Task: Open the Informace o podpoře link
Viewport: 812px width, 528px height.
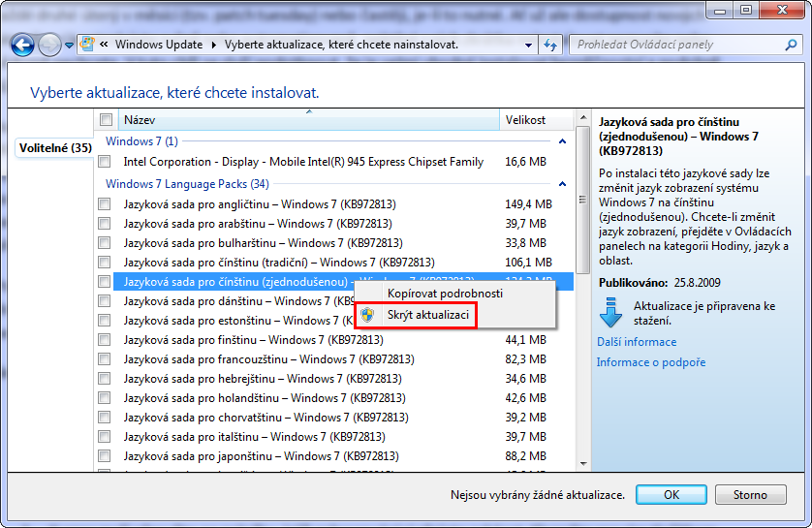Action: point(651,362)
